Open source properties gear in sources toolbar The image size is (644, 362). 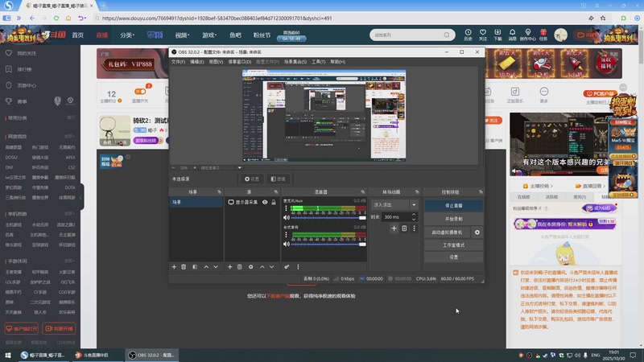(x=251, y=267)
